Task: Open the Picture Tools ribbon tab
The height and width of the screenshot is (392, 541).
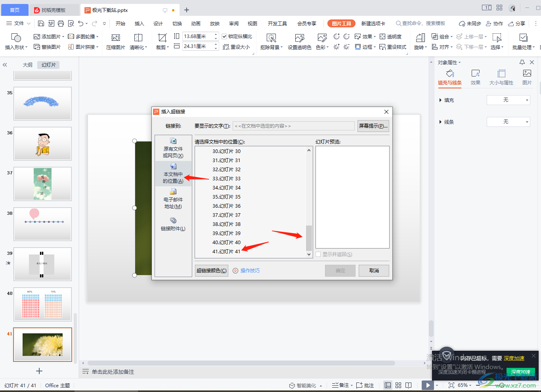Action: pyautogui.click(x=341, y=23)
